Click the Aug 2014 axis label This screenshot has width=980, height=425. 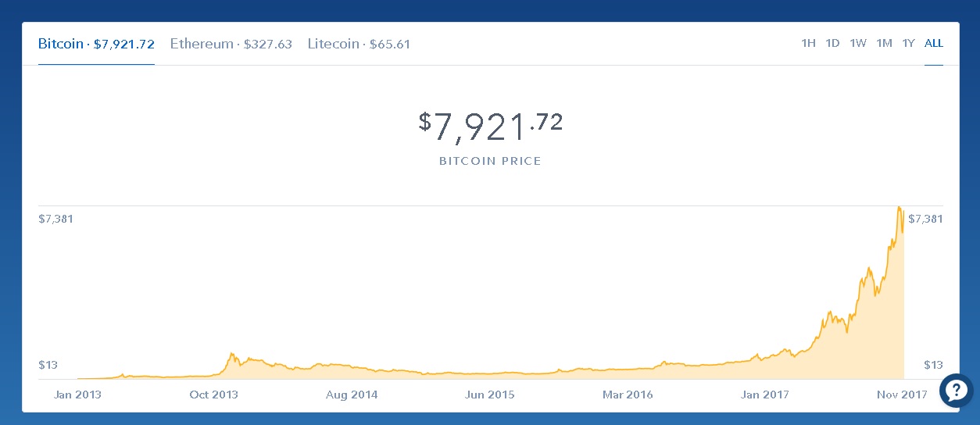coord(352,395)
